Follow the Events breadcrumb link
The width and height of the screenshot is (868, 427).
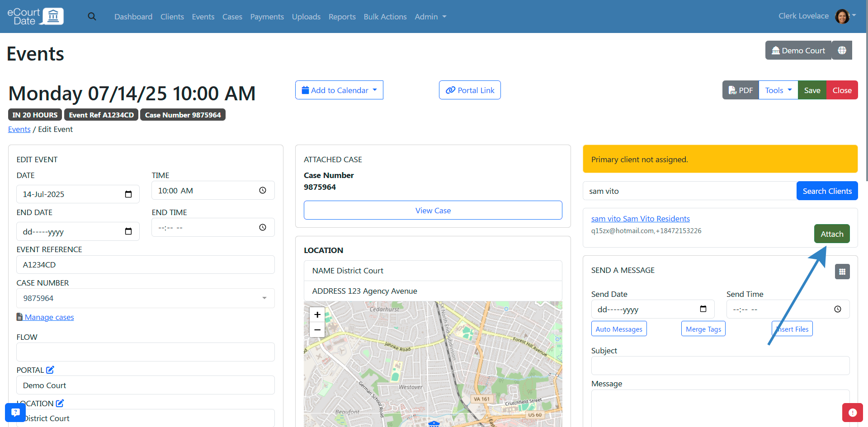19,129
